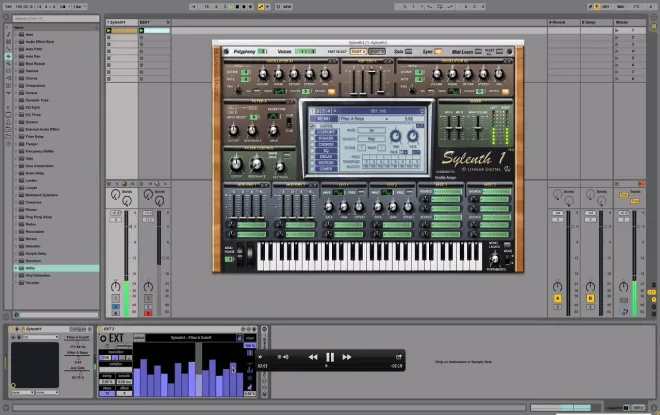The height and width of the screenshot is (415, 660).
Task: Click the arpeggiator Gate knob in Sylenth1 display
Action: point(412,136)
